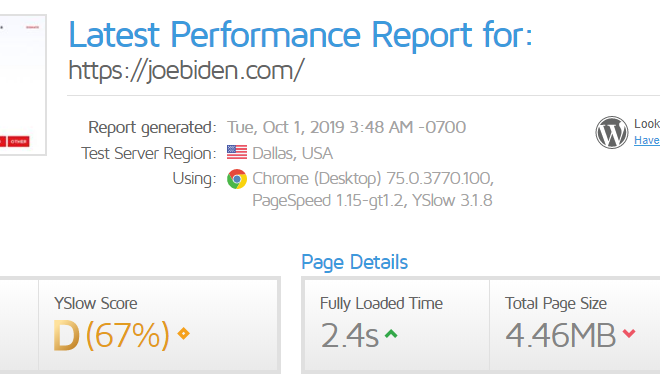This screenshot has height=388, width=660.
Task: Click the https://joebiden.com/ URL text
Action: coord(186,70)
